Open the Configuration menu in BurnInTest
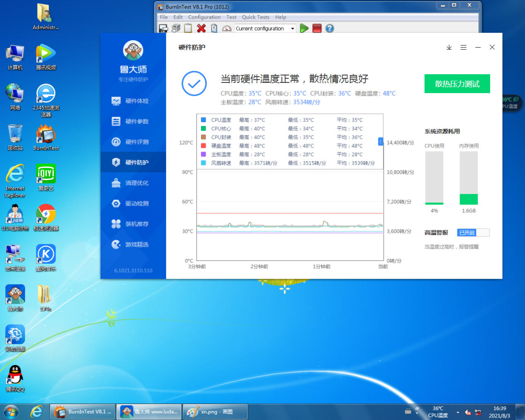The width and height of the screenshot is (525, 420). [x=204, y=17]
